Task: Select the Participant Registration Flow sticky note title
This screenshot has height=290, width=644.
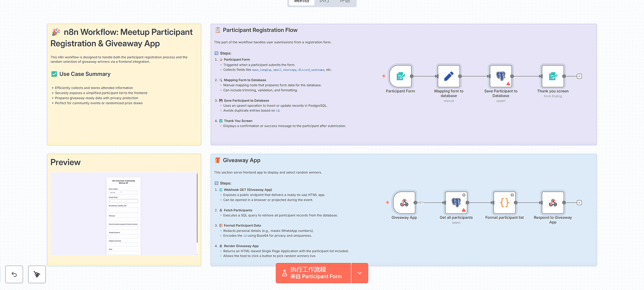Action: pos(260,30)
